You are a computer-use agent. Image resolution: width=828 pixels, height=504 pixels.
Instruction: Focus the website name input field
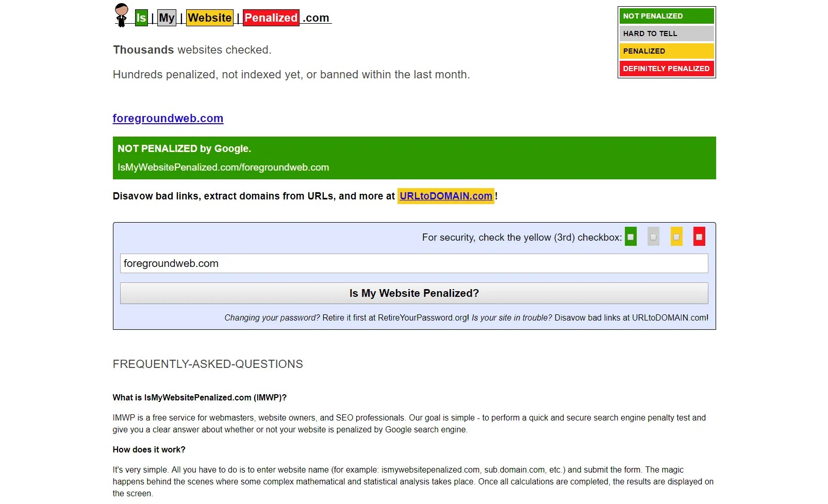click(414, 263)
